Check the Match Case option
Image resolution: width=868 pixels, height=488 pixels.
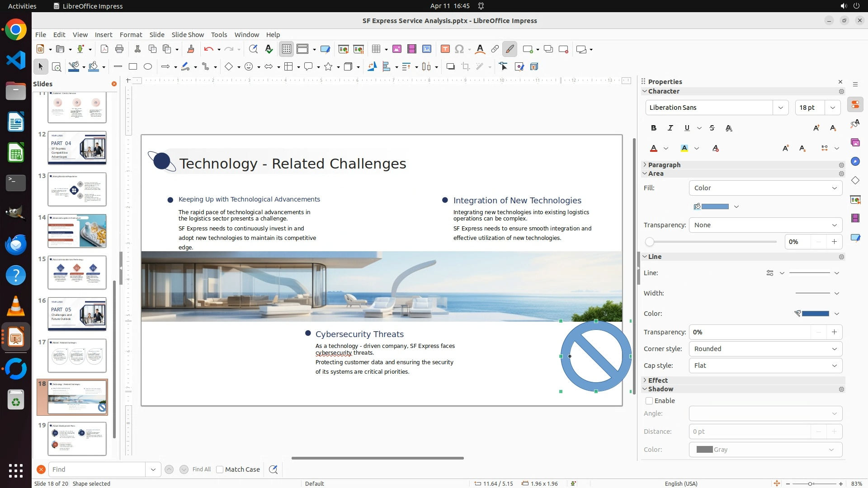click(x=220, y=469)
